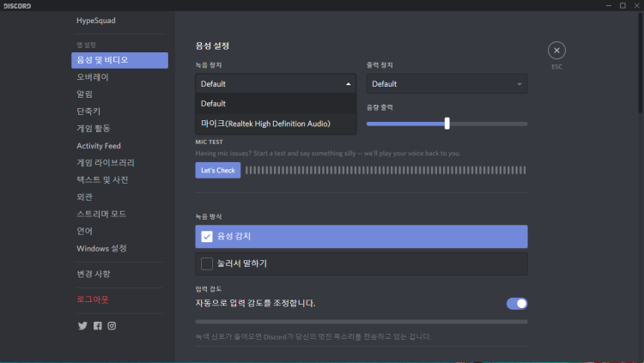The image size is (644, 363).
Task: Minimize the Discord window
Action: tap(609, 5)
